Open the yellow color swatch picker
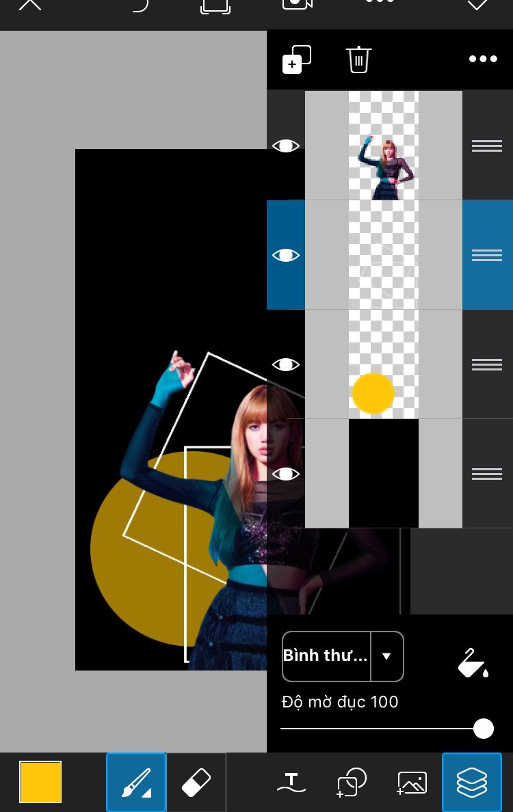 [40, 781]
